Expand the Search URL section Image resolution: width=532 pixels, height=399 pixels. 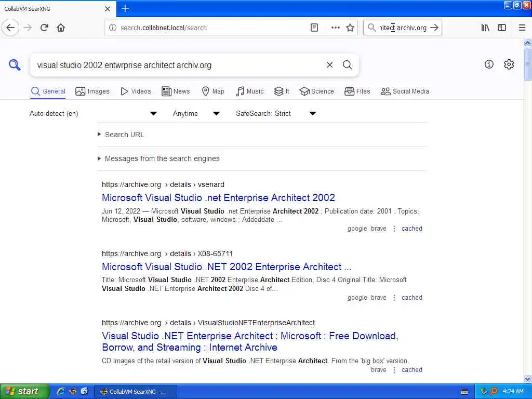(x=121, y=135)
